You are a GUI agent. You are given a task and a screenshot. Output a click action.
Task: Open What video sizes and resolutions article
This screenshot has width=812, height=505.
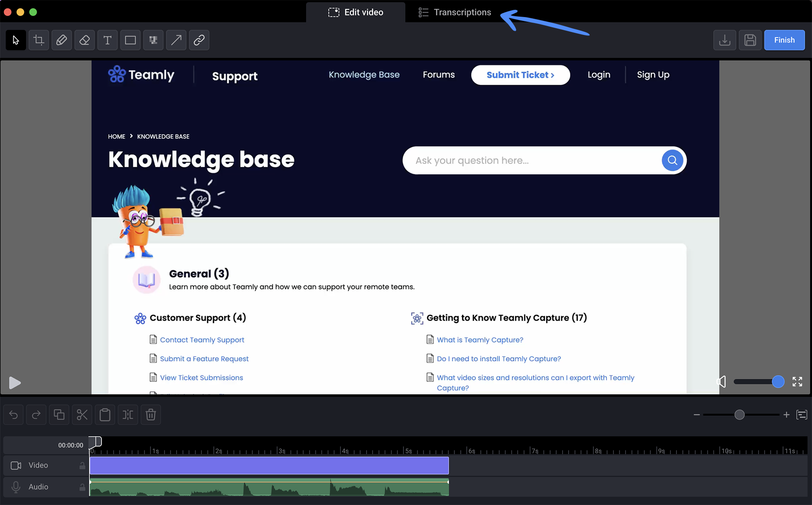(x=535, y=383)
